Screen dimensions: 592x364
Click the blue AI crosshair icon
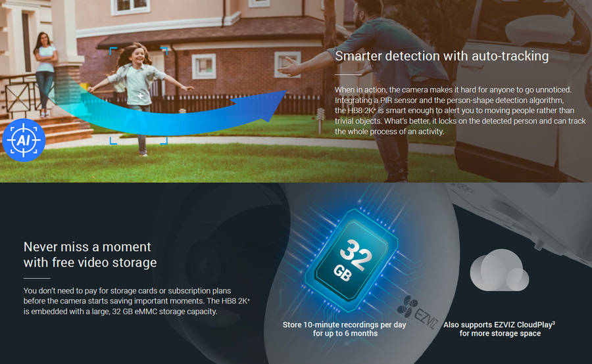[24, 140]
